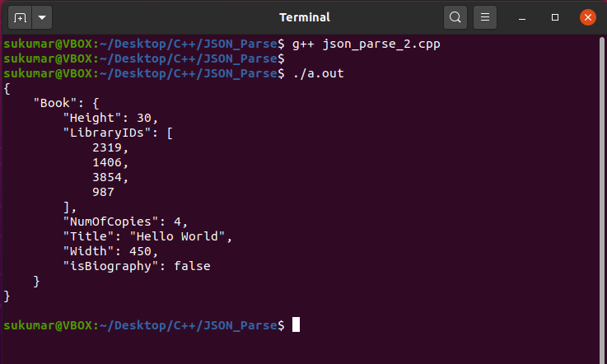This screenshot has height=364, width=607.
Task: Click the Terminal title in the header bar
Action: (x=305, y=17)
